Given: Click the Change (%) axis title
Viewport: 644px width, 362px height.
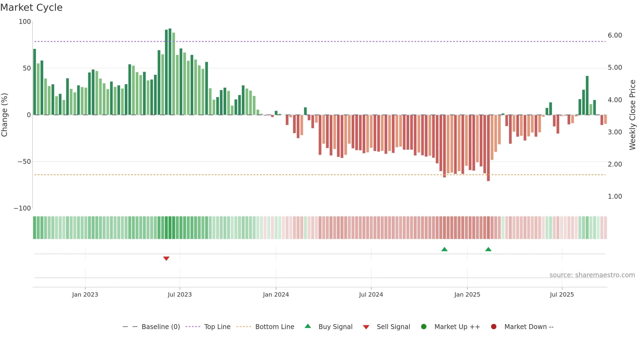Looking at the screenshot, I should pyautogui.click(x=4, y=115).
